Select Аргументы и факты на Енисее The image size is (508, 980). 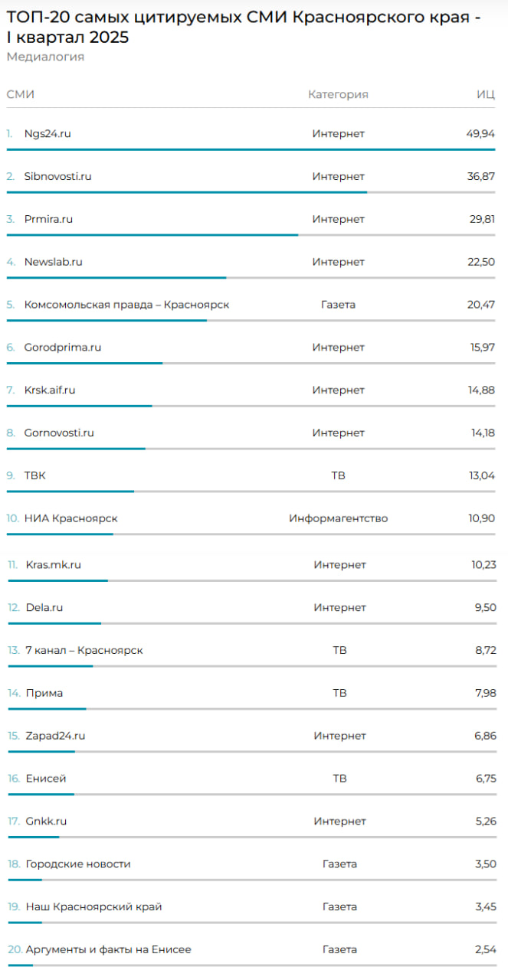108,950
